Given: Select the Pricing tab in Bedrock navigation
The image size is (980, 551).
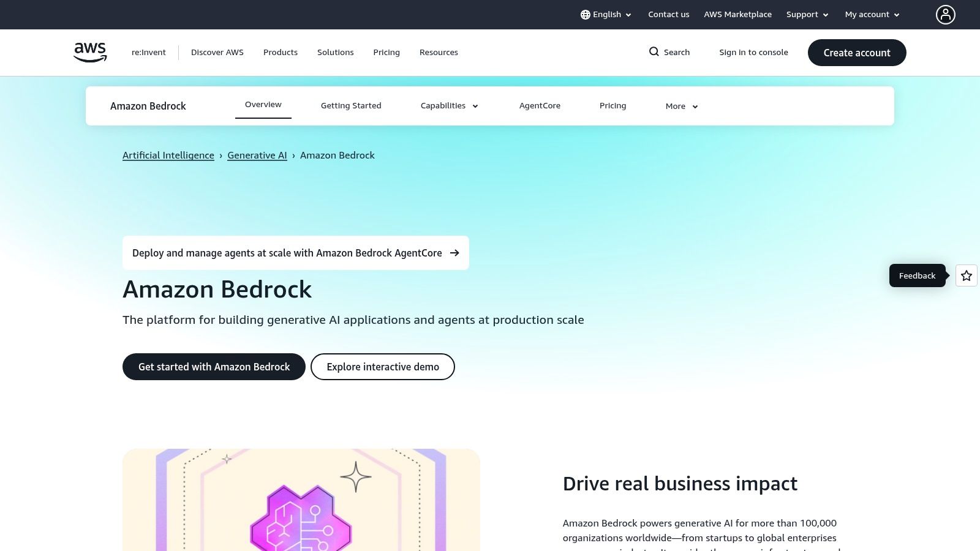Looking at the screenshot, I should pos(612,105).
